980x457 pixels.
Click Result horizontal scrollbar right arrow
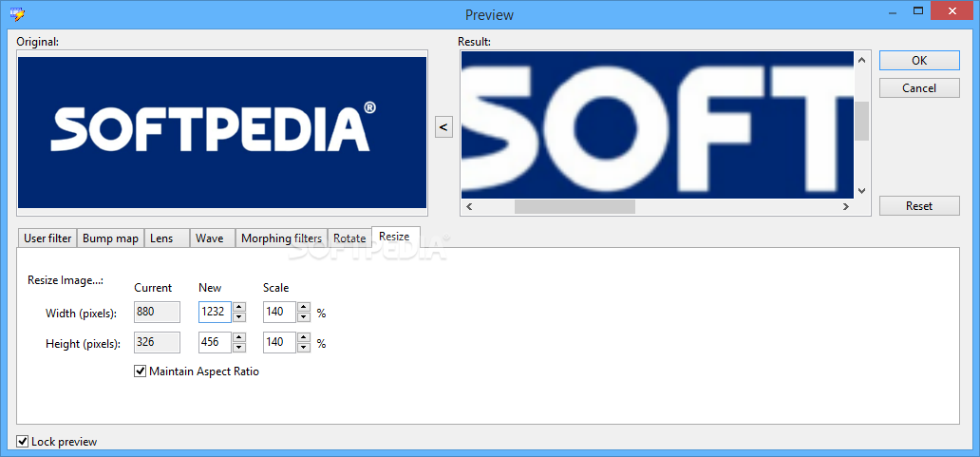(x=845, y=206)
